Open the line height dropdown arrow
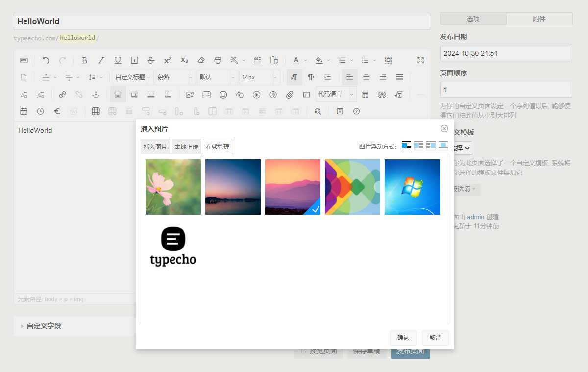The width and height of the screenshot is (588, 372). click(101, 77)
